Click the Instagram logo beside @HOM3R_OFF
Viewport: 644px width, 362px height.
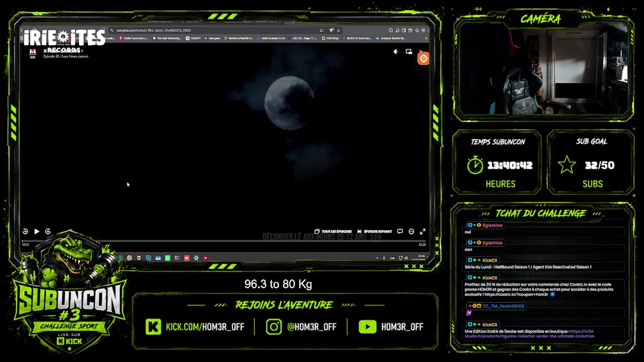point(274,327)
